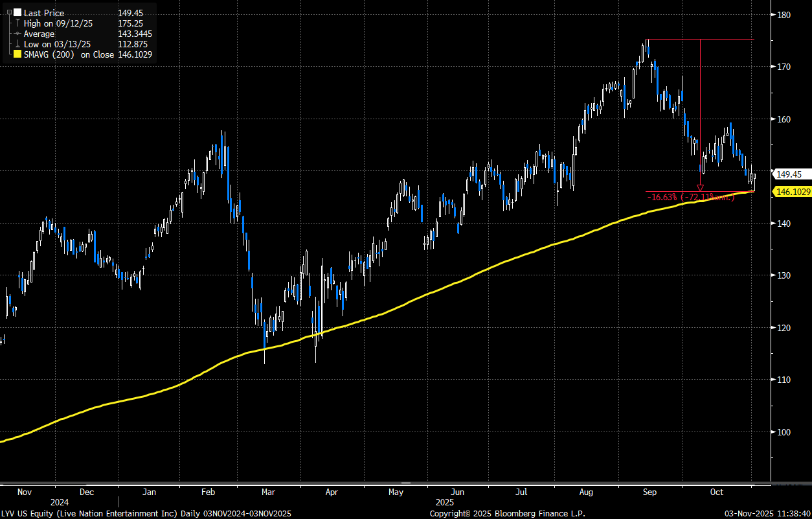Click the yellow 146.1029 tag on the axis

792,192
